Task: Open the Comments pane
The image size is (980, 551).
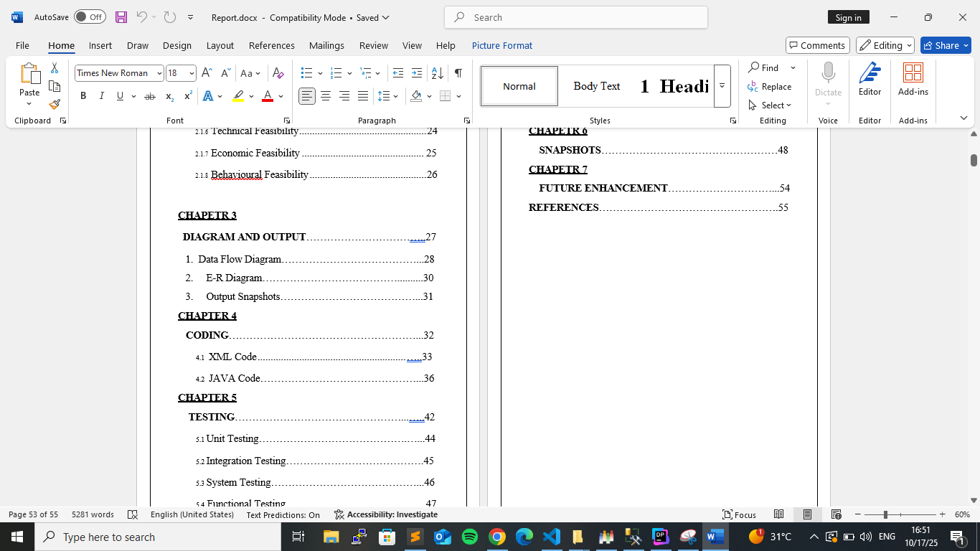Action: point(817,45)
